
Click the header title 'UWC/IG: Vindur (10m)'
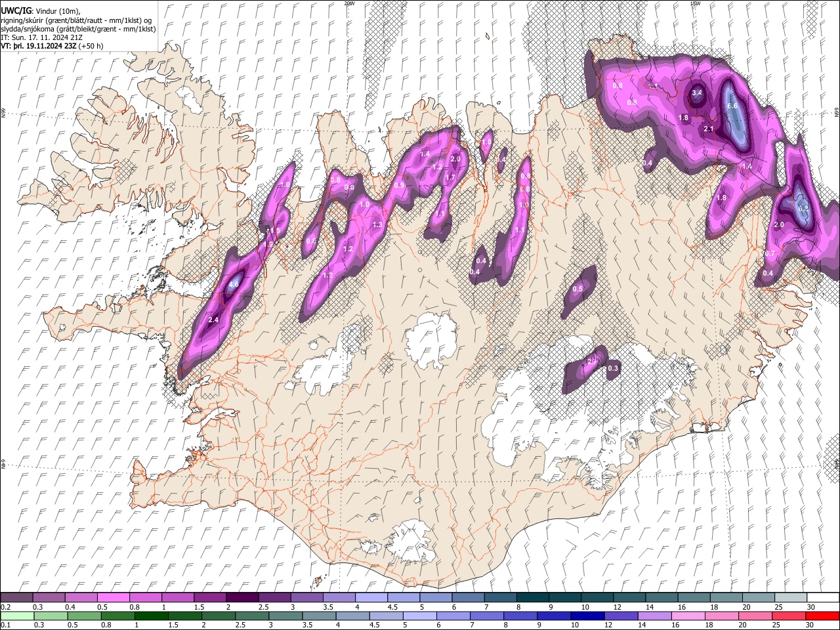click(x=39, y=10)
